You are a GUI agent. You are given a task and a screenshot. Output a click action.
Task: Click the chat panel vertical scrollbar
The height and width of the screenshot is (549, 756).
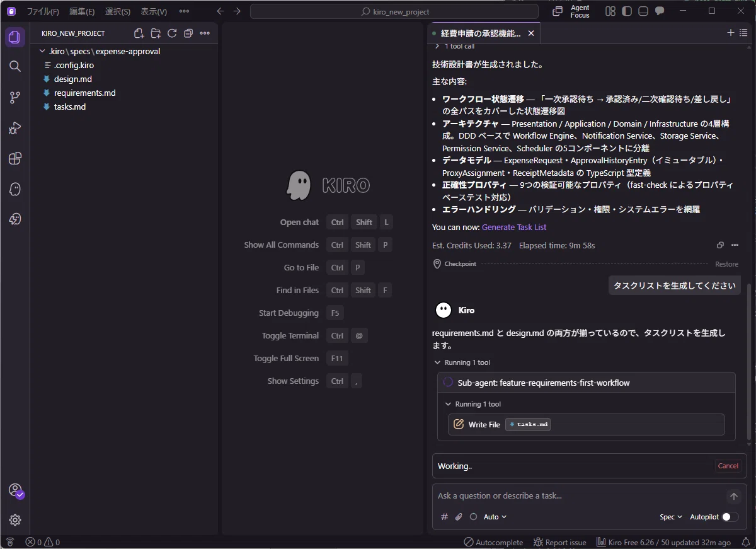point(749,361)
